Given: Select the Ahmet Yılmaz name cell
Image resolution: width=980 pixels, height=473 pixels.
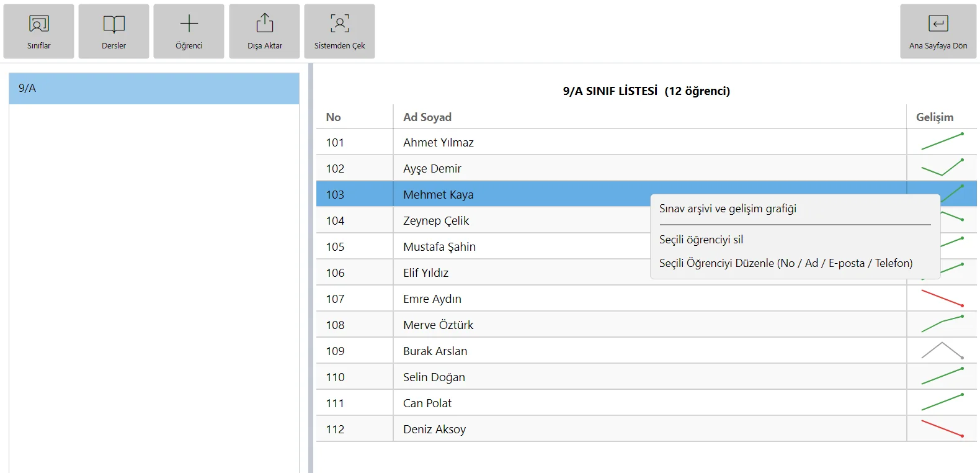Looking at the screenshot, I should (649, 142).
